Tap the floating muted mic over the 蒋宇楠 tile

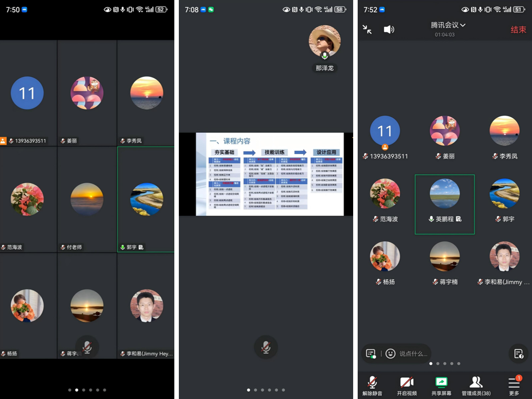point(87,347)
